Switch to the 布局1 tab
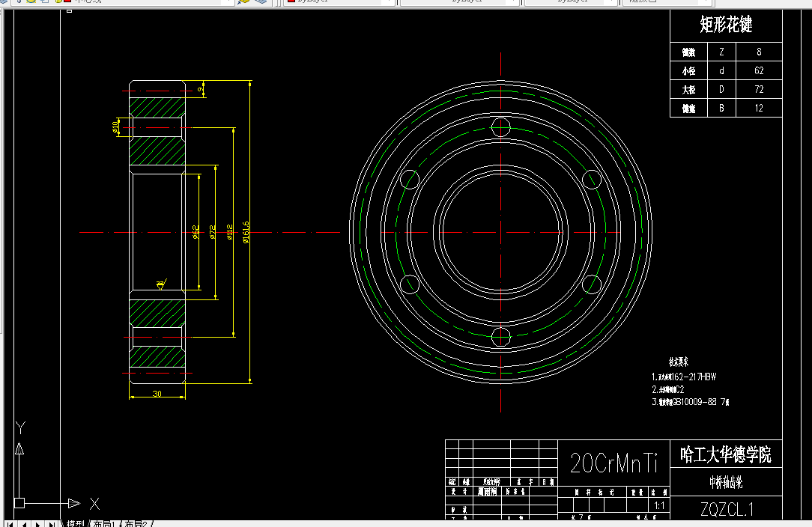Image resolution: width=812 pixels, height=527 pixels. point(104,524)
